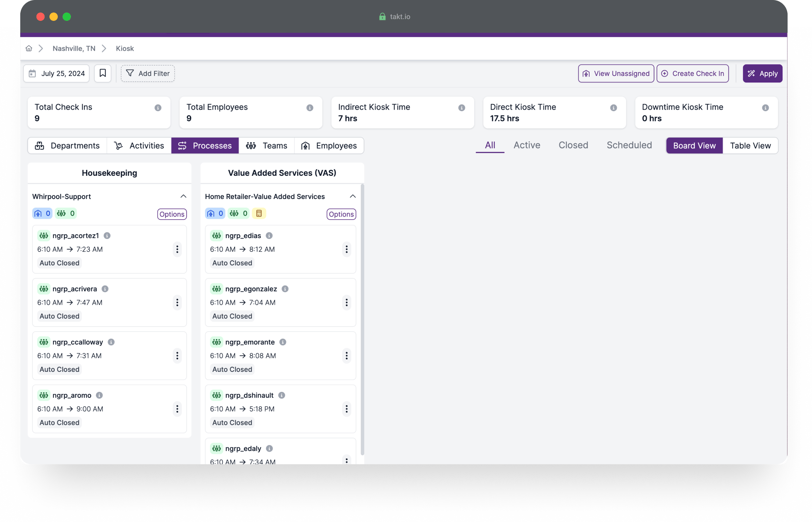This screenshot has height=522, width=812.
Task: Click the info icon on Total Check Ins card
Action: click(x=159, y=108)
